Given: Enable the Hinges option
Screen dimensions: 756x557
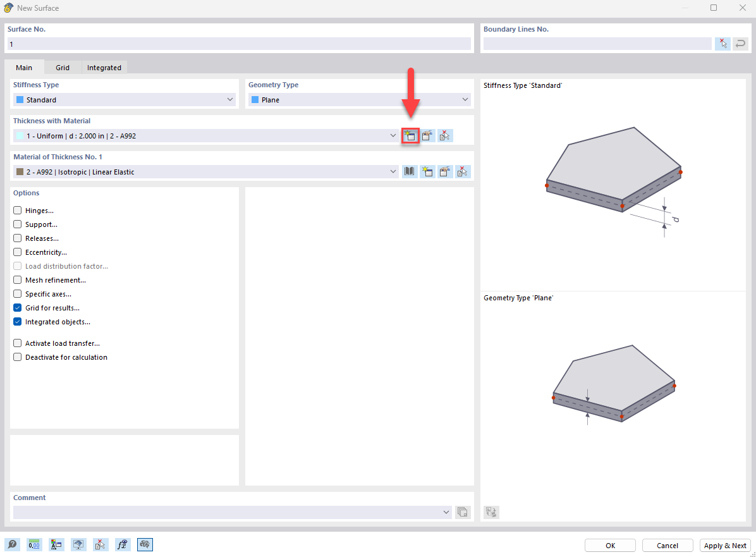Looking at the screenshot, I should pos(17,210).
